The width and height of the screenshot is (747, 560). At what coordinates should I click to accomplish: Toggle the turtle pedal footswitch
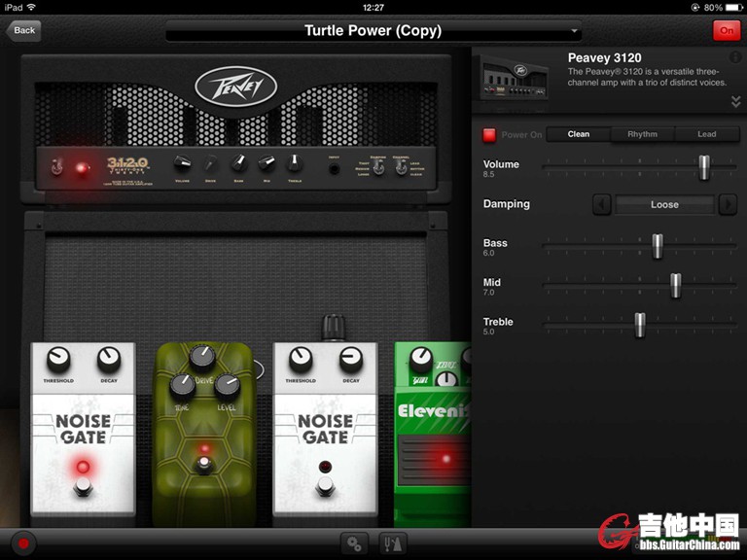204,464
